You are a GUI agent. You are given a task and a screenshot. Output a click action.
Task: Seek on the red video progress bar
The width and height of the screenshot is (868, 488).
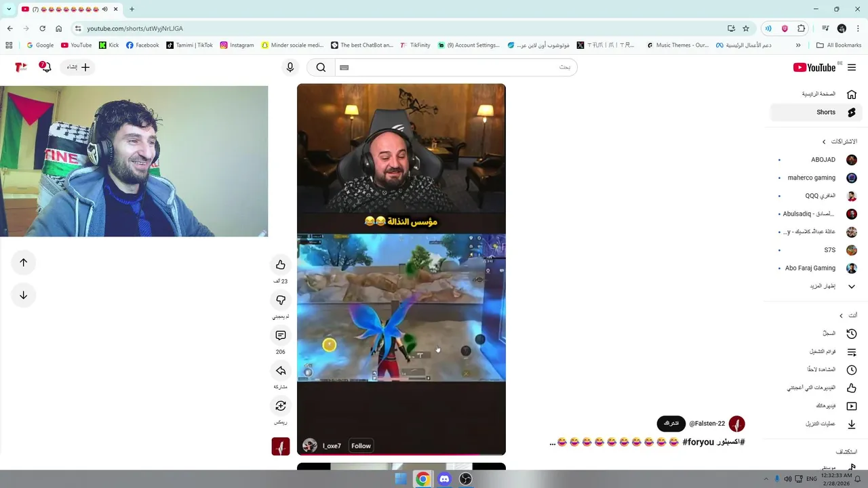coord(401,454)
